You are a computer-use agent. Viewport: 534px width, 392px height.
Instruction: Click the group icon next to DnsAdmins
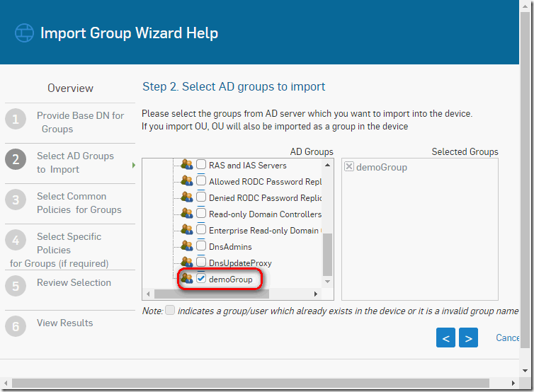point(187,246)
